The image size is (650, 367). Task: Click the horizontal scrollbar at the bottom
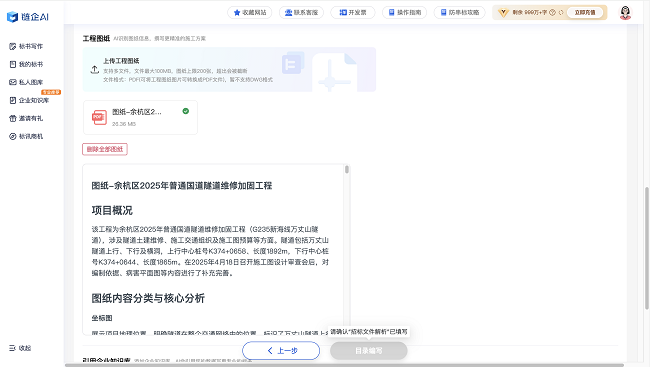(x=344, y=365)
